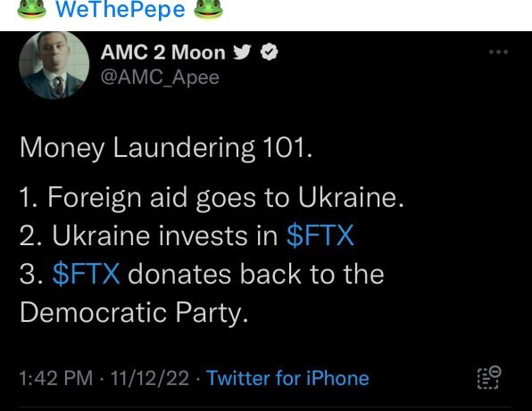Open the $FTX cashtag before 'donates back'
The width and height of the screenshot is (532, 411).
(87, 274)
